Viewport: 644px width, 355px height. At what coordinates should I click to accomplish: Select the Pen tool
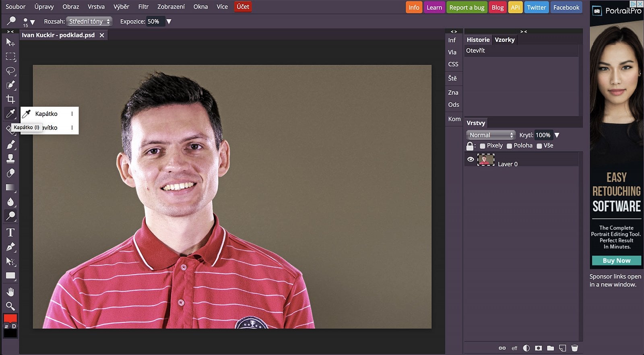coord(10,247)
